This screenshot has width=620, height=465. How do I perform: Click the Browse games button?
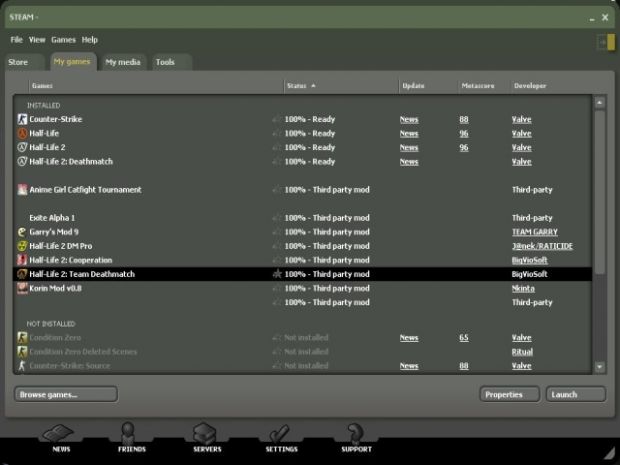tap(66, 394)
